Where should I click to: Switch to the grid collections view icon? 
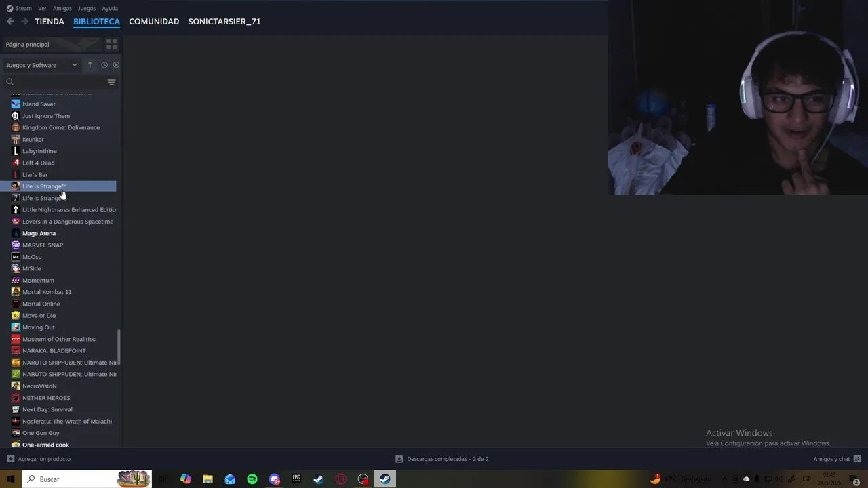pyautogui.click(x=112, y=44)
